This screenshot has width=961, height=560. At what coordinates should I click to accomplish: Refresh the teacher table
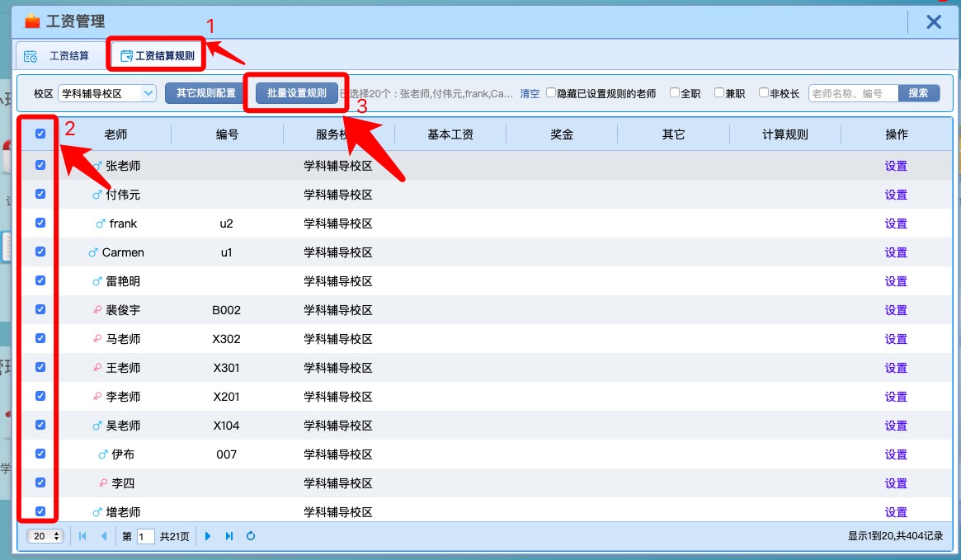point(251,536)
